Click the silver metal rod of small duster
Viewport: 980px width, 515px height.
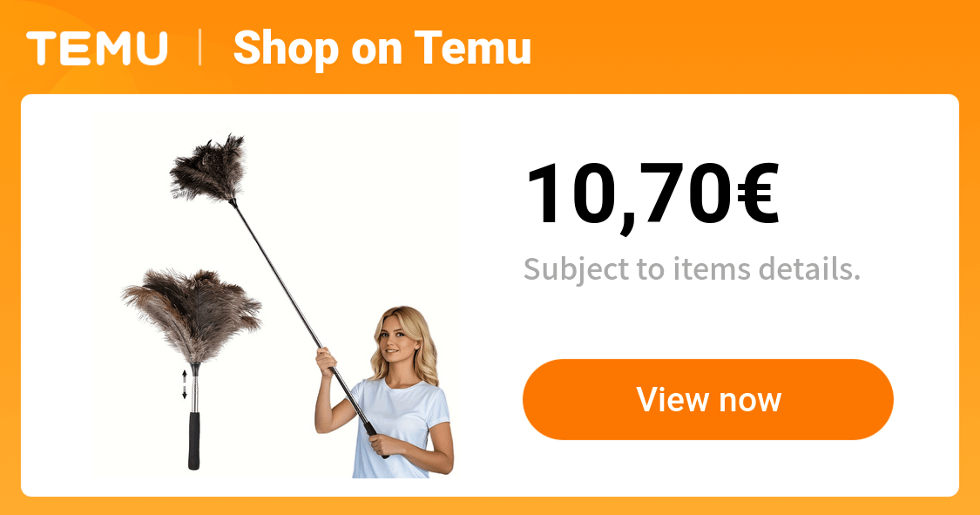click(x=195, y=390)
